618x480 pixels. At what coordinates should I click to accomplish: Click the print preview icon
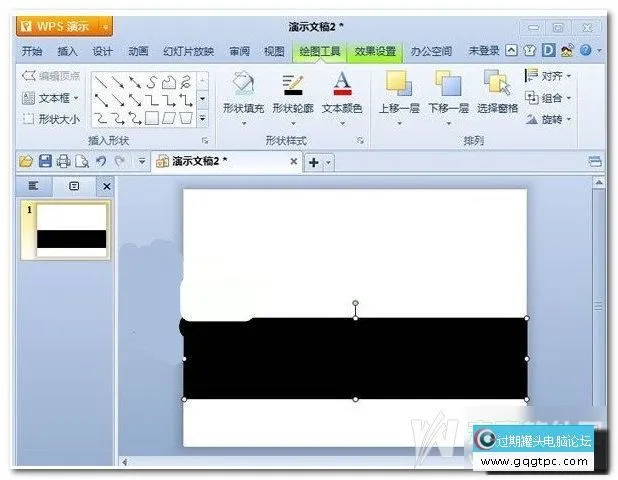pyautogui.click(x=82, y=161)
